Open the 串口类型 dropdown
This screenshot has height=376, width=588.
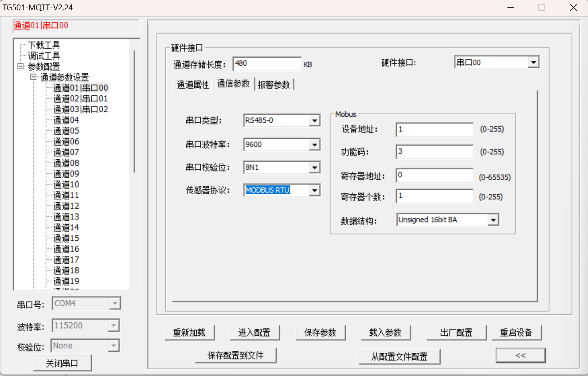[x=315, y=120]
